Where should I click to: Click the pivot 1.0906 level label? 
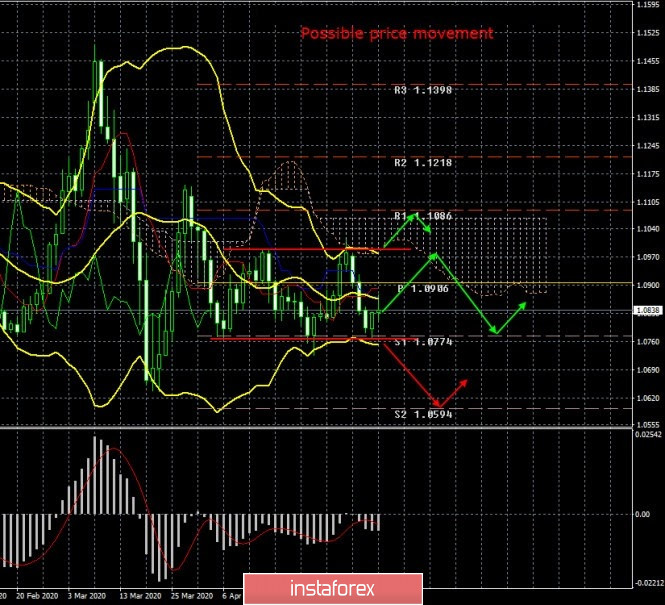click(423, 289)
